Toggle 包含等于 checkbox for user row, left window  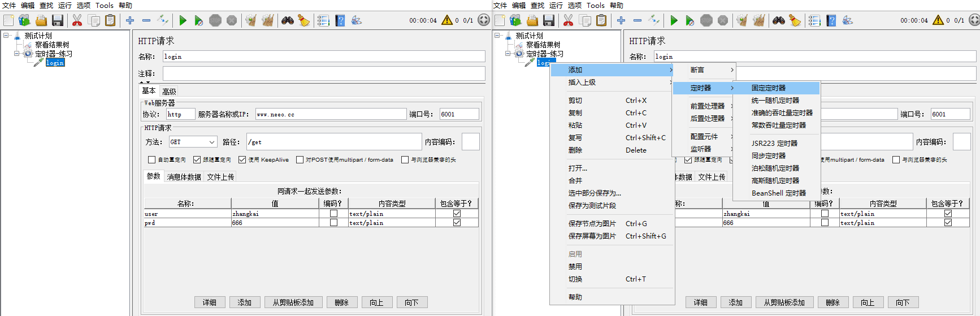point(457,214)
